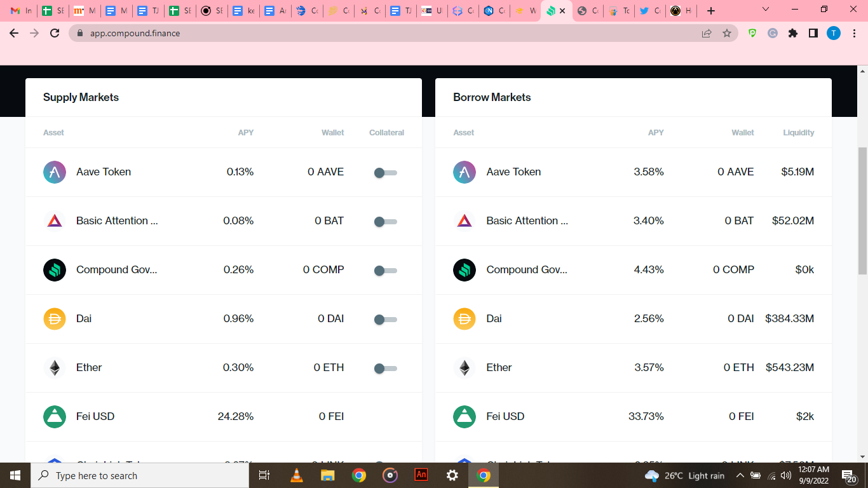This screenshot has height=488, width=868.
Task: Switch on collateral for Compound Governance Token
Action: (386, 271)
